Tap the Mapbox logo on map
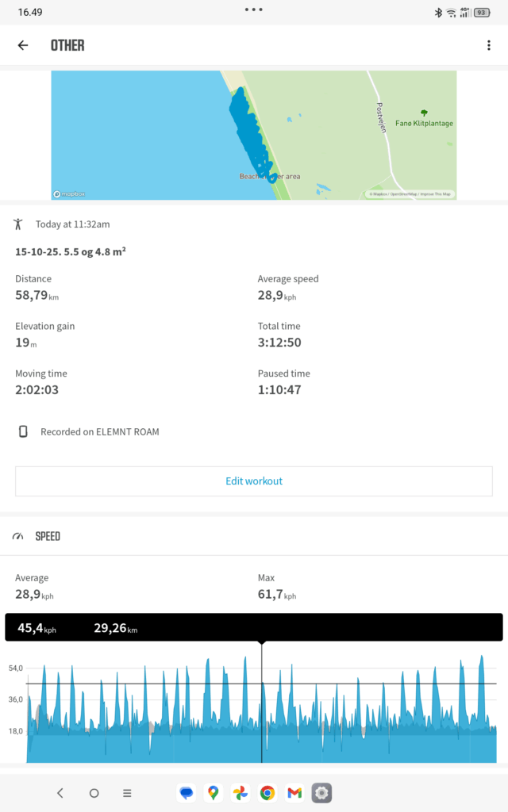The image size is (508, 812). pos(68,193)
